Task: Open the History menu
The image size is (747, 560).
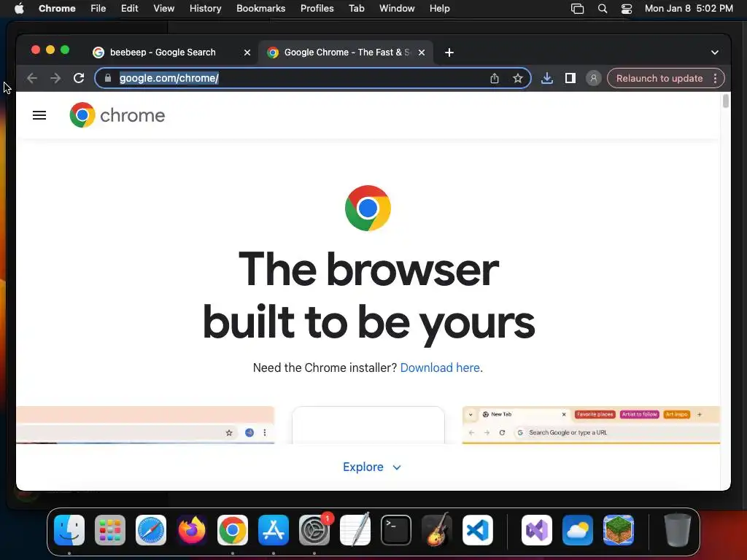Action: click(x=205, y=9)
